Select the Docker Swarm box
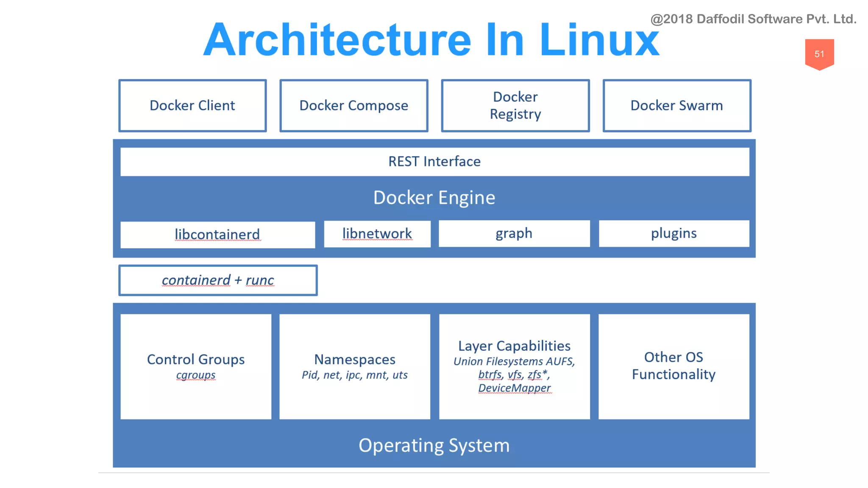 [x=676, y=105]
